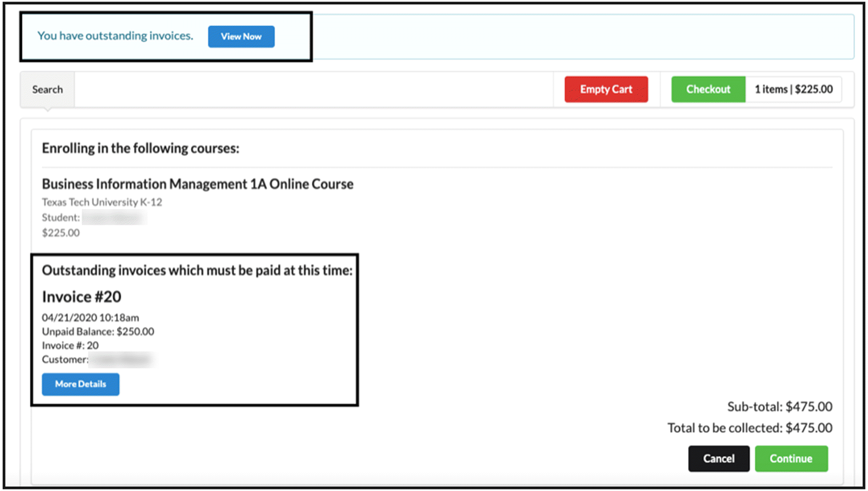868x491 pixels.
Task: Empty the shopping cart
Action: tap(606, 89)
